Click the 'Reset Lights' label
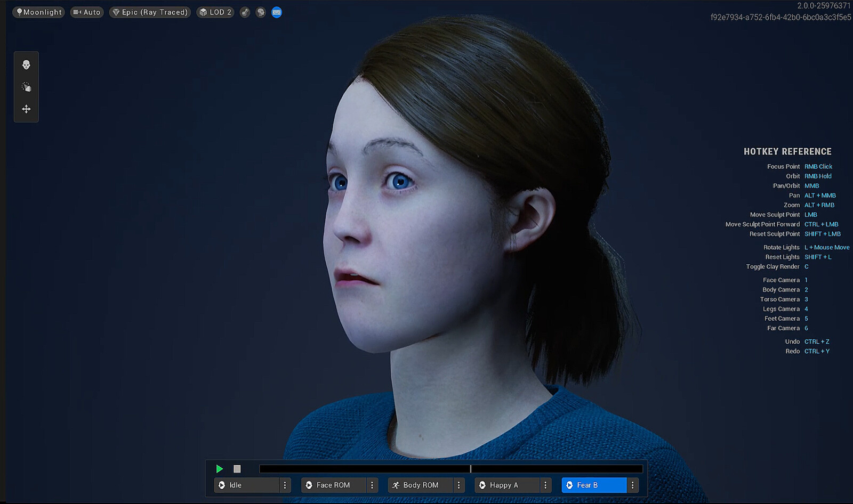853x504 pixels. pyautogui.click(x=783, y=257)
